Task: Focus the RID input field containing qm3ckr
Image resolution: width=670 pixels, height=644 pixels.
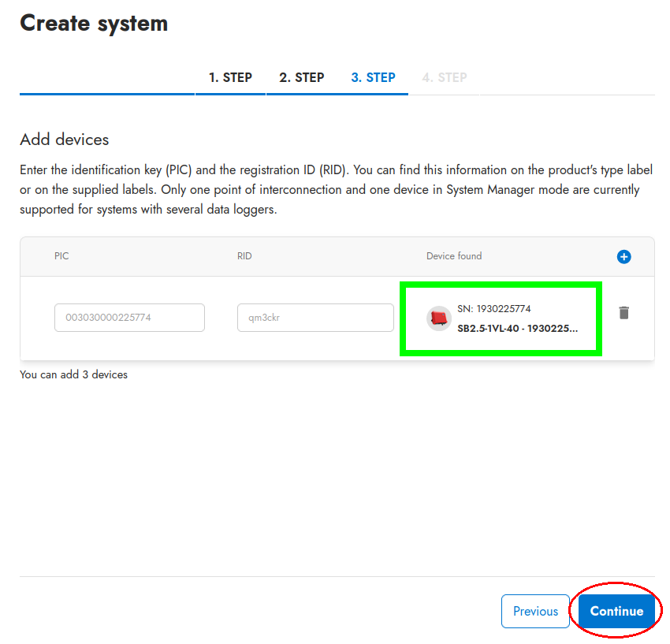Action: click(315, 318)
